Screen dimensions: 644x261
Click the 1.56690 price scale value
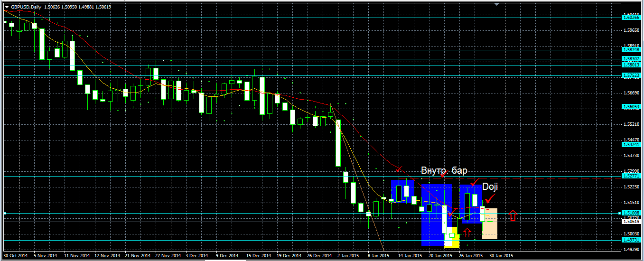tap(632, 93)
